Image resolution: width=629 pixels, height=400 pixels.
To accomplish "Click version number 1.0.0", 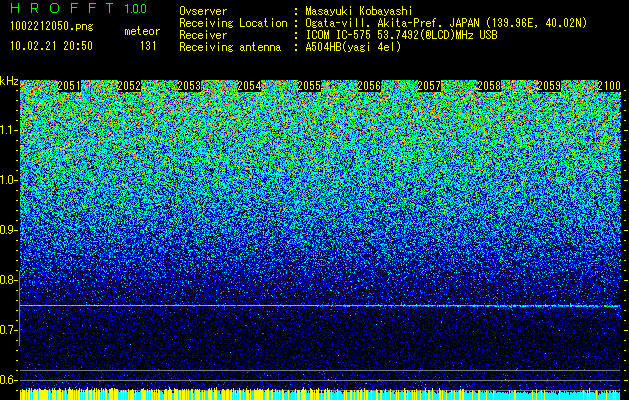I will (136, 9).
